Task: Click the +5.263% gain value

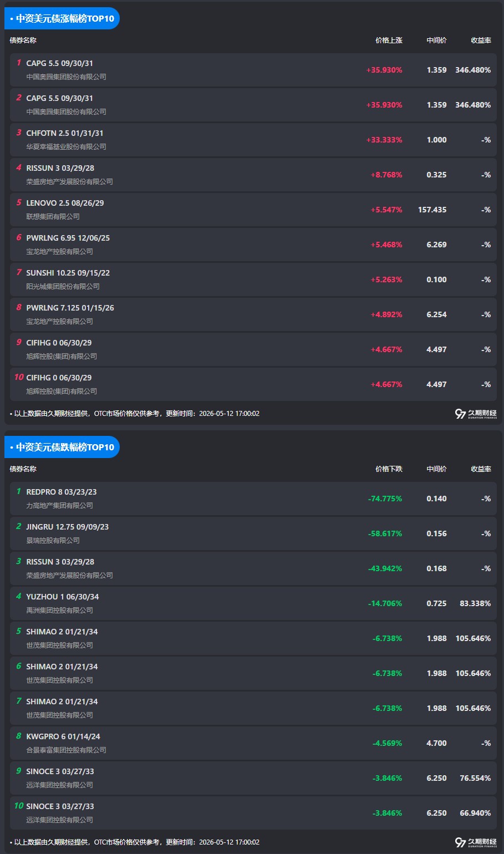Action: pyautogui.click(x=386, y=279)
